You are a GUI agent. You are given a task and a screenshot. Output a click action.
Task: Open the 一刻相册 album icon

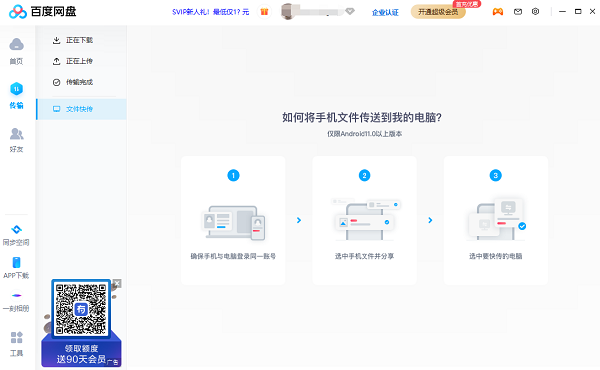tap(16, 295)
